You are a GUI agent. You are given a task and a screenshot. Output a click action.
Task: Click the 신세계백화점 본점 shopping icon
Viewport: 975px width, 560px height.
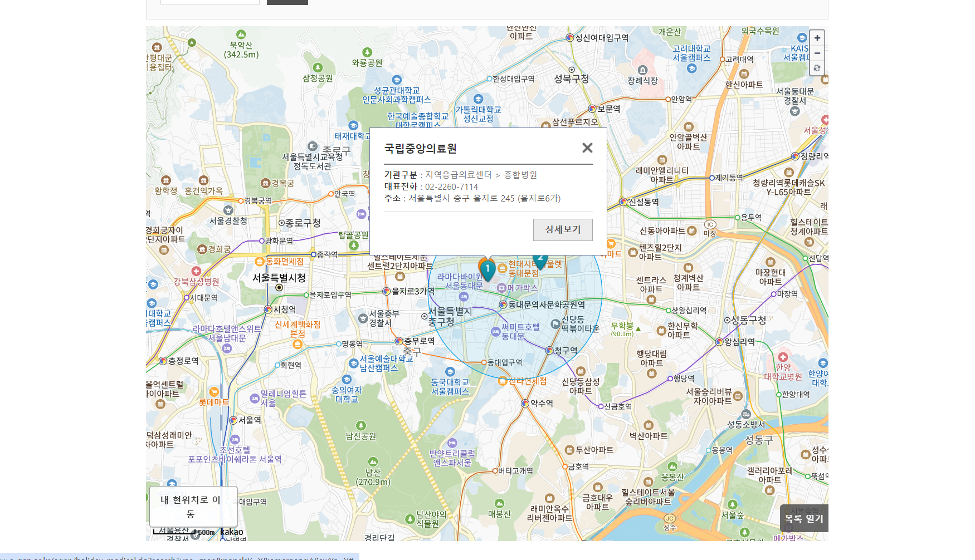[x=298, y=344]
